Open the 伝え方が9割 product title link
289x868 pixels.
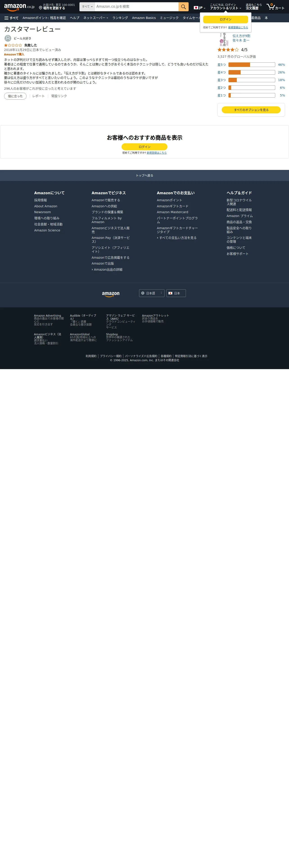point(241,36)
